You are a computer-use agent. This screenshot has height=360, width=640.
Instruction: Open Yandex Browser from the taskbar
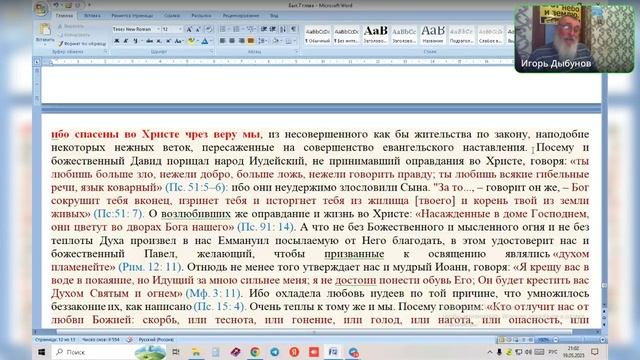coord(294,352)
